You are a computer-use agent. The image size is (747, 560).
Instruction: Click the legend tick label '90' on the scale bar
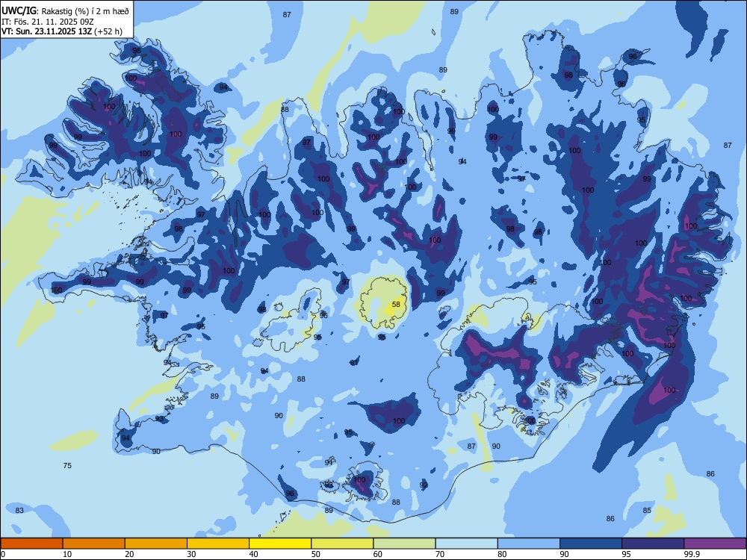pos(564,554)
